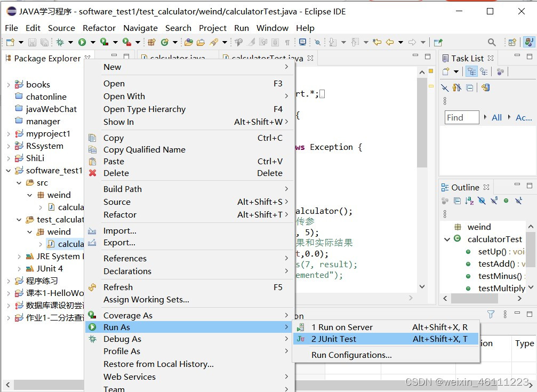Screen dimensions: 537x392
Task: Click the Open Task briefcase toolbar icon
Action: point(201,42)
